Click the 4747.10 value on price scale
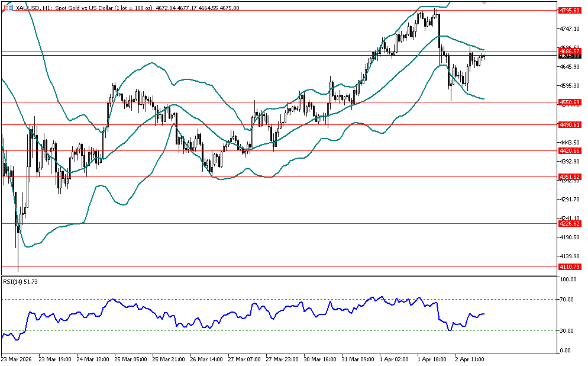The width and height of the screenshot is (588, 366). [570, 28]
